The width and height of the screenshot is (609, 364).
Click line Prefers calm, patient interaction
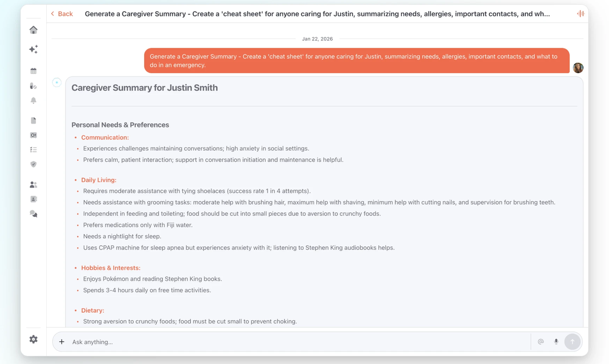pos(213,160)
